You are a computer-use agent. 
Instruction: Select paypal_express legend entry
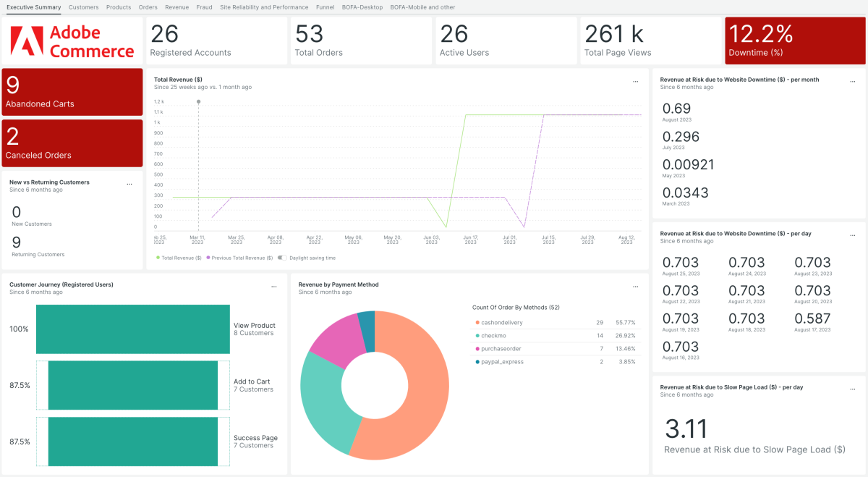click(502, 362)
